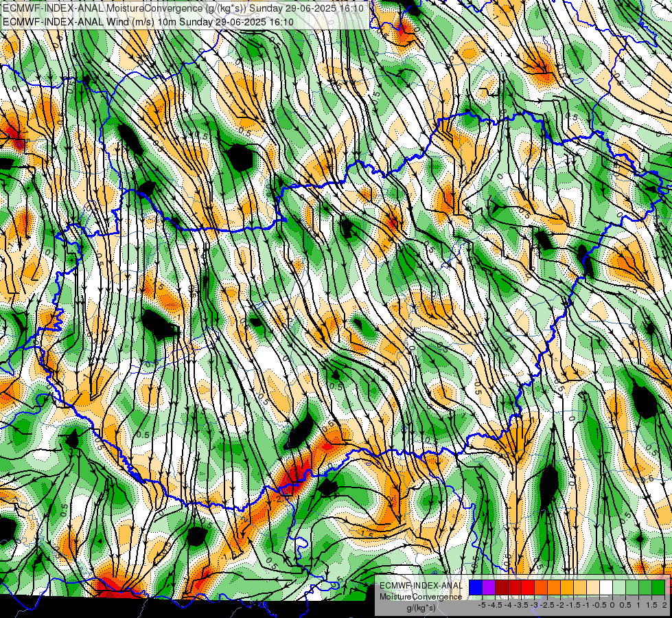Click the darkest red legend swatch
Viewport: 672px width, 618px height.
pos(502,587)
